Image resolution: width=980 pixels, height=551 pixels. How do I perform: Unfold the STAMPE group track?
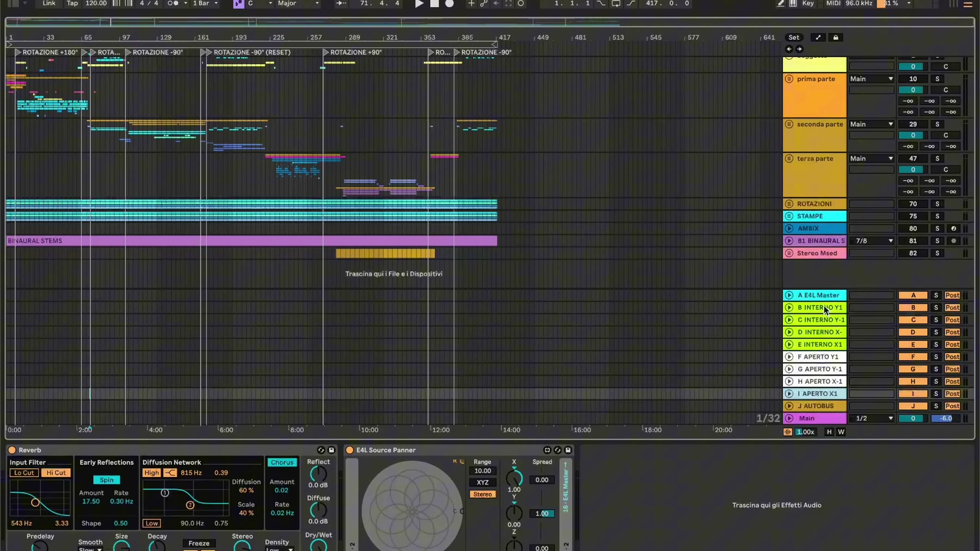pos(789,216)
